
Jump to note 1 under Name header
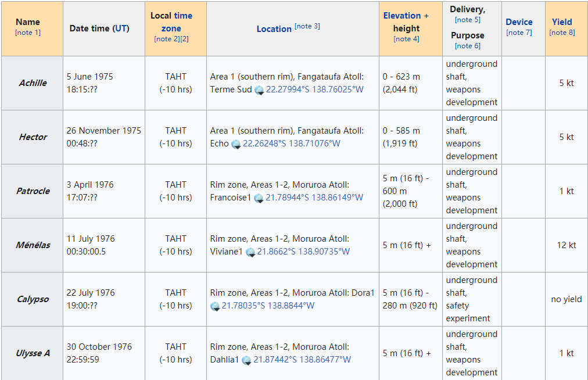point(28,33)
